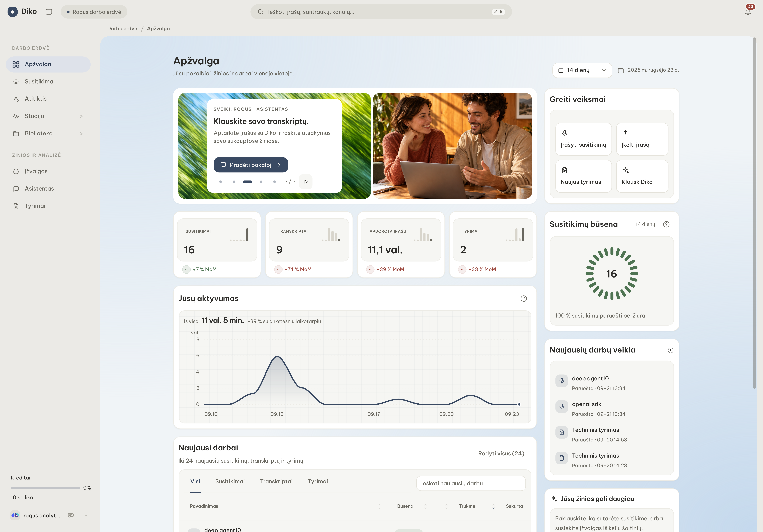The width and height of the screenshot is (763, 532).
Task: Click document icon for Techninis tyrimas 14:53
Action: [562, 432]
